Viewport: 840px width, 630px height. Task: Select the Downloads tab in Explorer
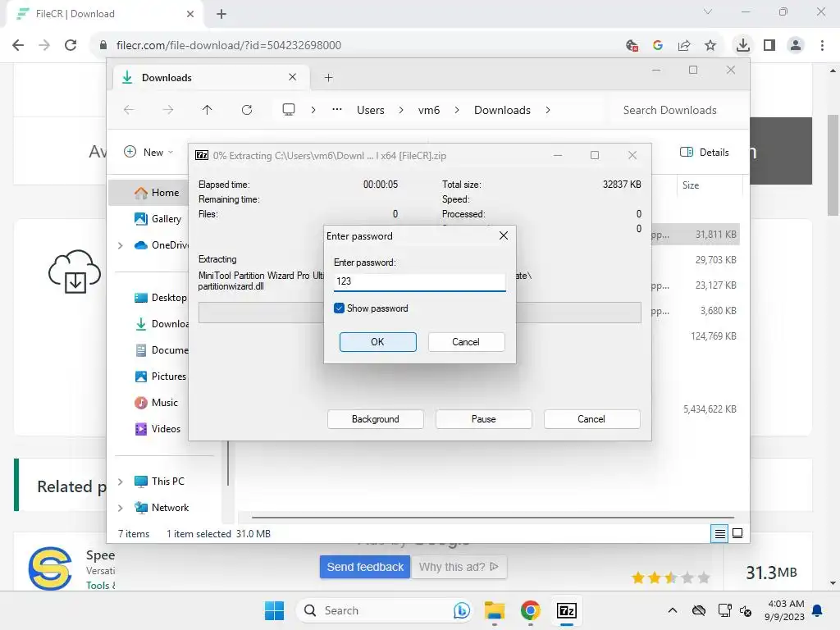pos(211,78)
